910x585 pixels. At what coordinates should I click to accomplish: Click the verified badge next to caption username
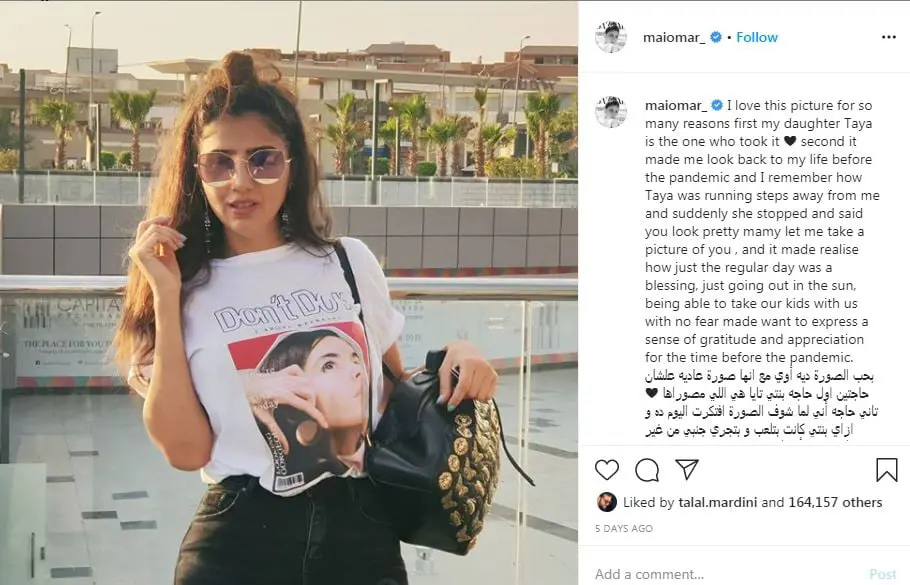click(717, 106)
